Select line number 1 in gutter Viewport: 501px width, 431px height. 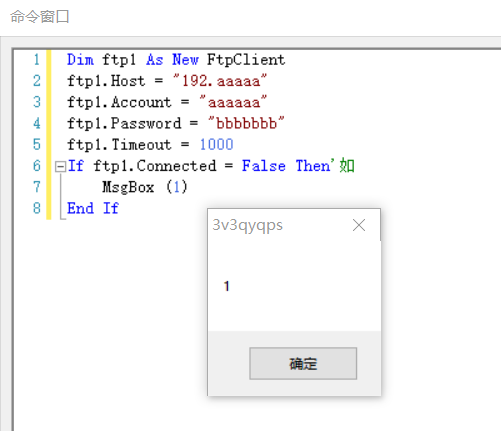37,60
